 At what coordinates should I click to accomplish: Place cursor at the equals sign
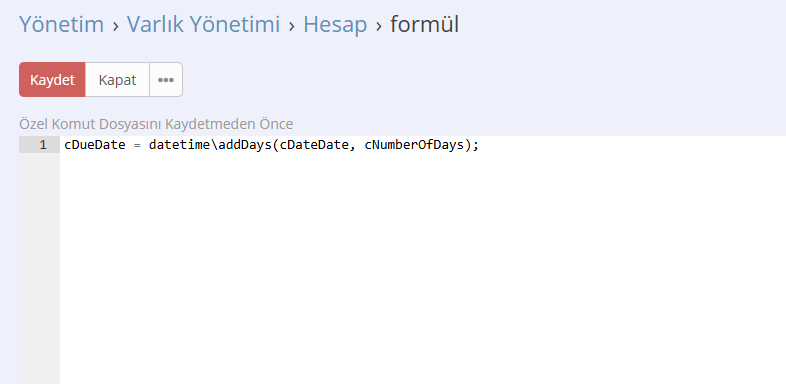137,145
